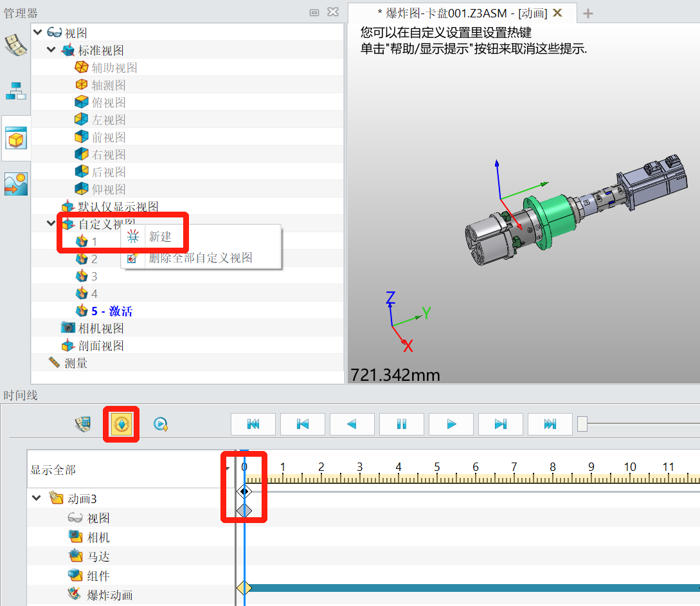The height and width of the screenshot is (606, 700).
Task: Click the key frame button in timeline toolbar
Action: point(121,425)
